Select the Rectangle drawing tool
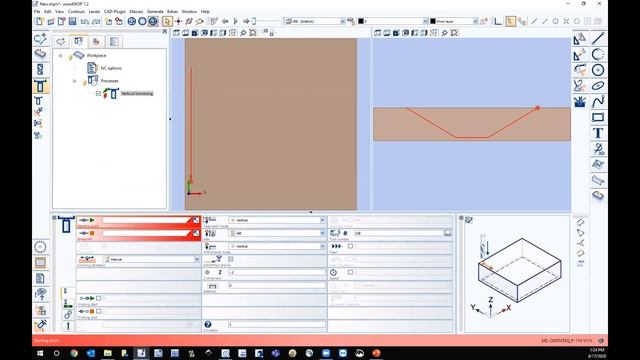Screen dimensions: 640x360 tap(598, 118)
